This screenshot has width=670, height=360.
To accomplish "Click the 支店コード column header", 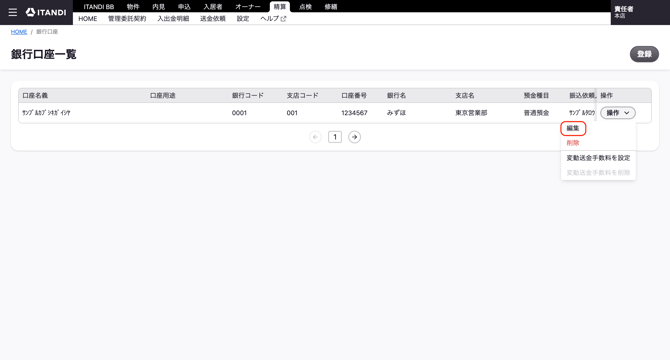I will (x=303, y=96).
